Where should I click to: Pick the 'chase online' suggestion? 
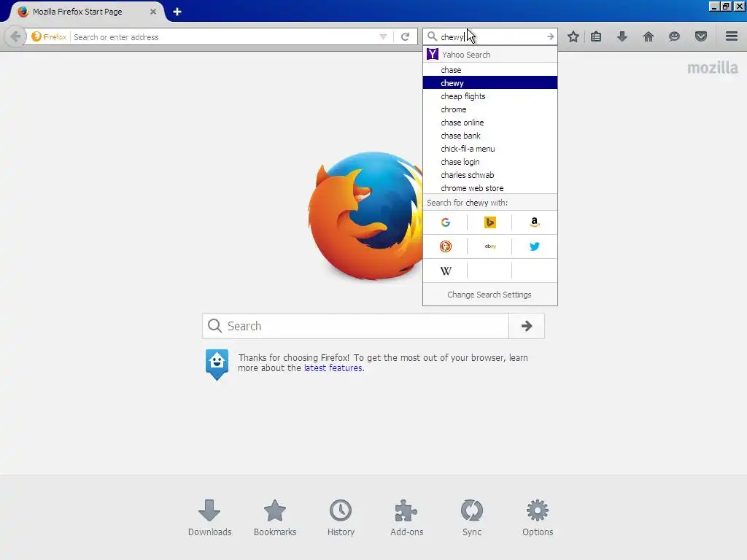[489, 122]
